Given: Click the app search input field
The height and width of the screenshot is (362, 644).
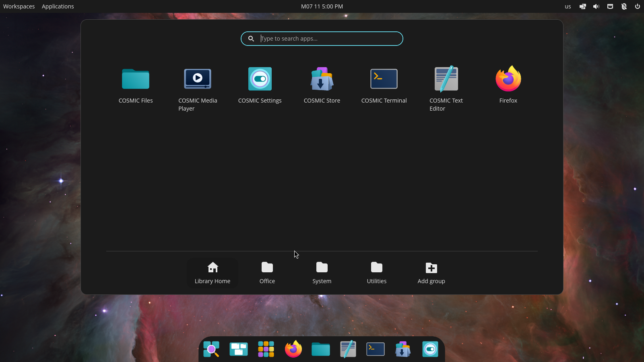Looking at the screenshot, I should (322, 38).
